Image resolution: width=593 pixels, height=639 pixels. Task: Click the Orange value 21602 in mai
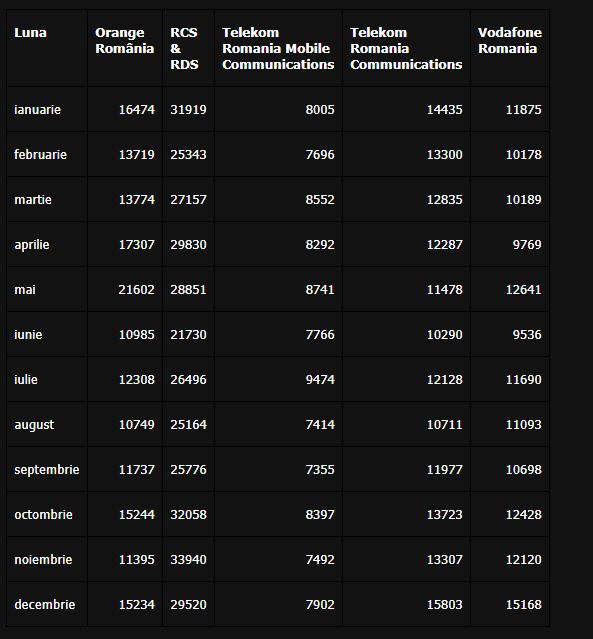[x=137, y=289]
